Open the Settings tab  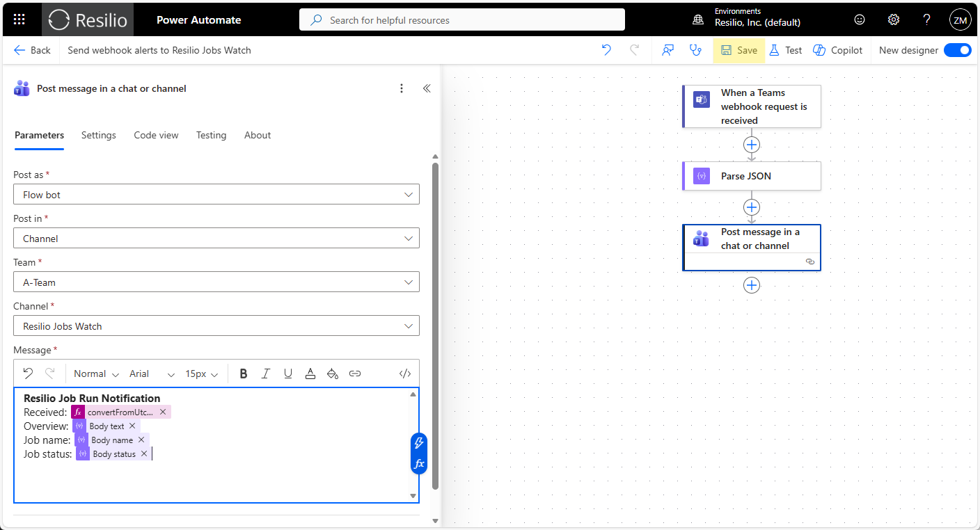[x=98, y=135]
